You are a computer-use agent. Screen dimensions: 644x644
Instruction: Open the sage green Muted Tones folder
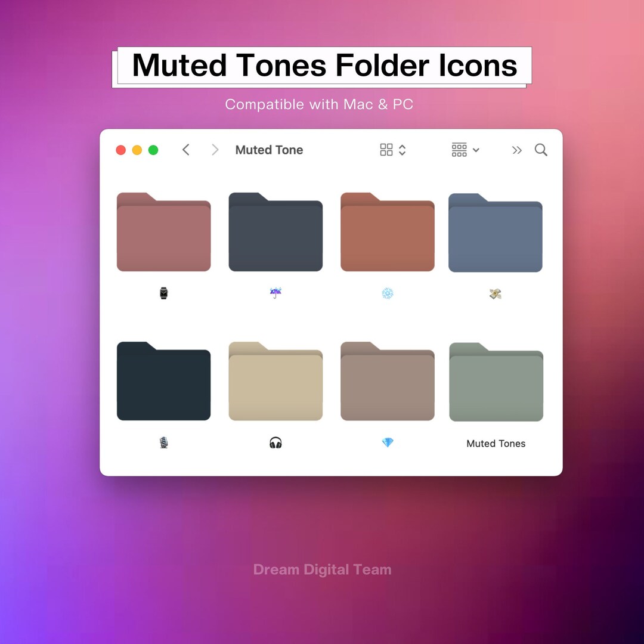tap(496, 382)
